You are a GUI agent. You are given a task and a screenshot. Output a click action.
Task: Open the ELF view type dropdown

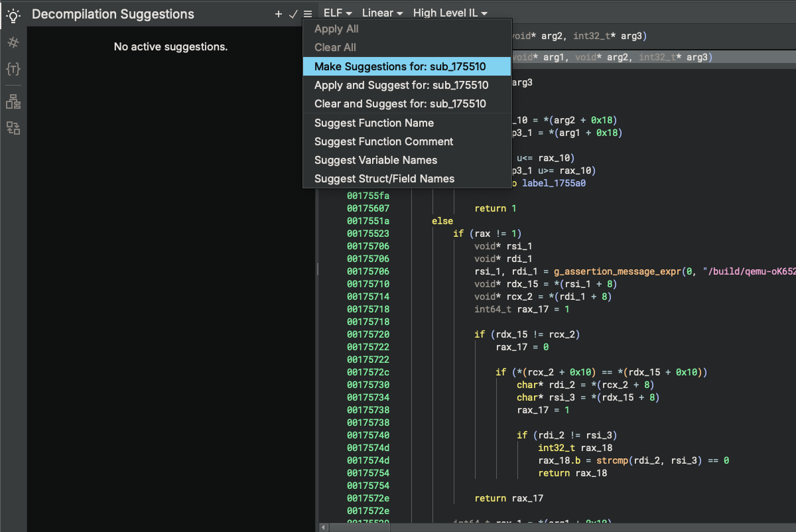coord(338,13)
